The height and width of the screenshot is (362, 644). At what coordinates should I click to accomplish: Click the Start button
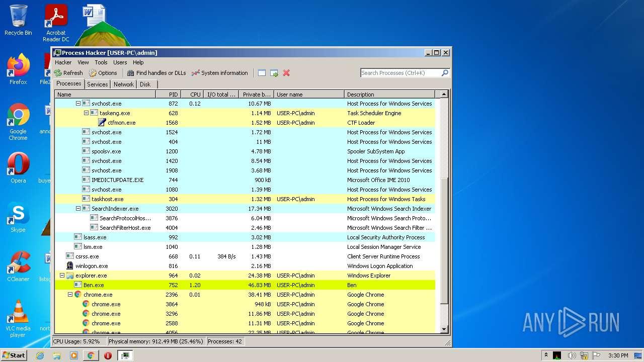(14, 355)
